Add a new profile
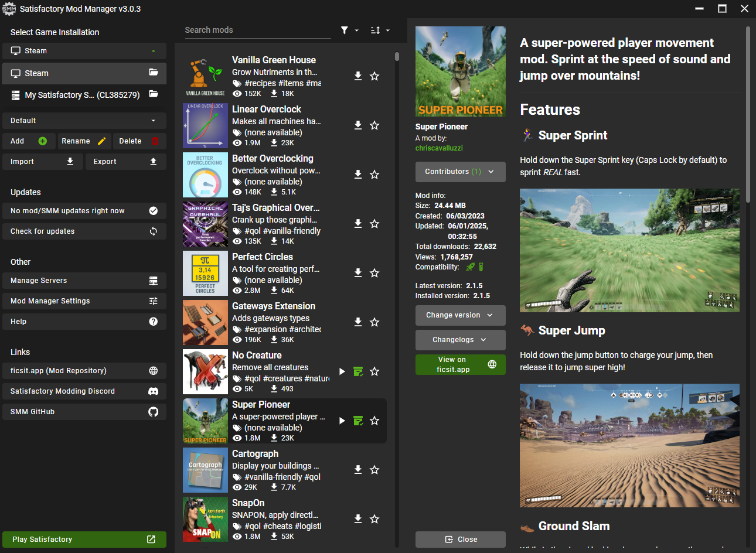The width and height of the screenshot is (756, 553). (29, 141)
